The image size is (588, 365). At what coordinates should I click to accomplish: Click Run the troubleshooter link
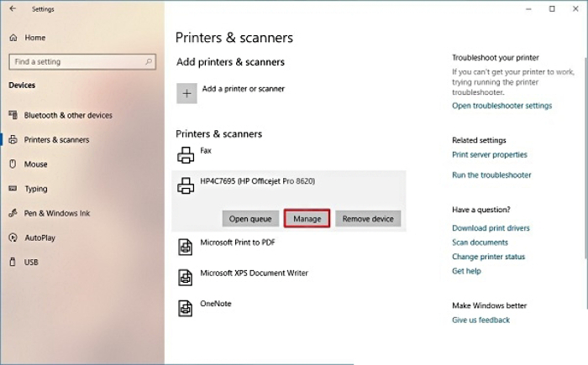[x=491, y=175]
